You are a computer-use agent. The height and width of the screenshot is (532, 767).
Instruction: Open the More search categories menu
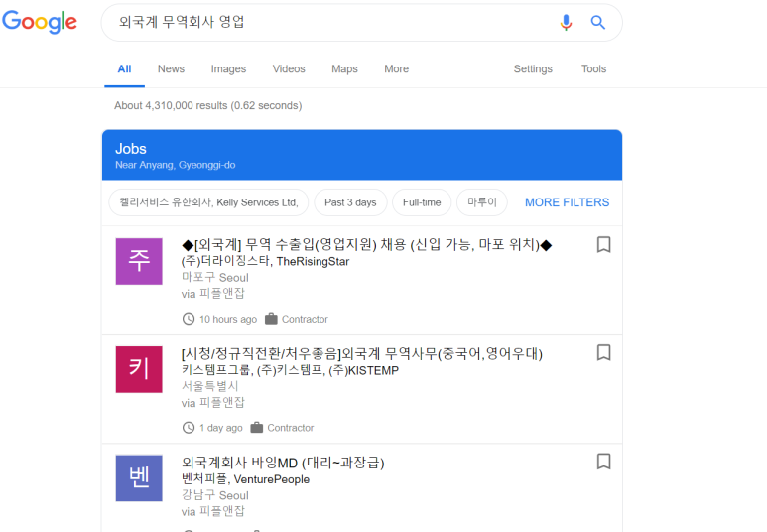(396, 69)
